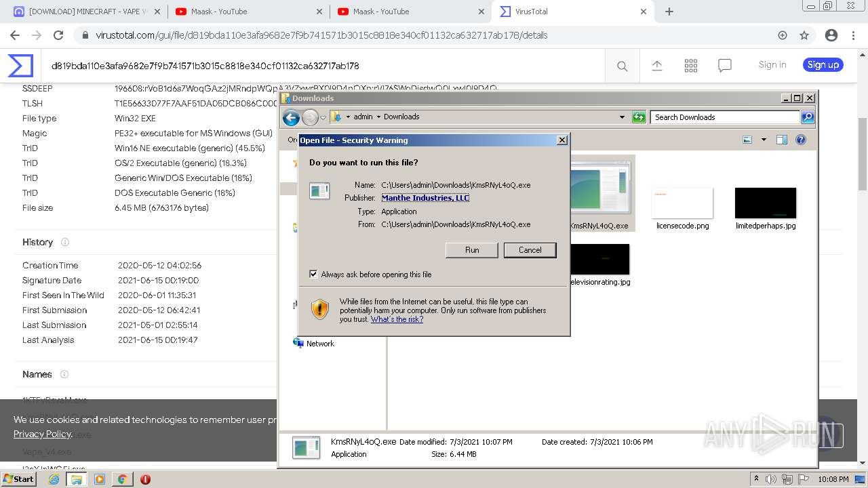
Task: Open the What's the risk? link
Action: [x=397, y=319]
